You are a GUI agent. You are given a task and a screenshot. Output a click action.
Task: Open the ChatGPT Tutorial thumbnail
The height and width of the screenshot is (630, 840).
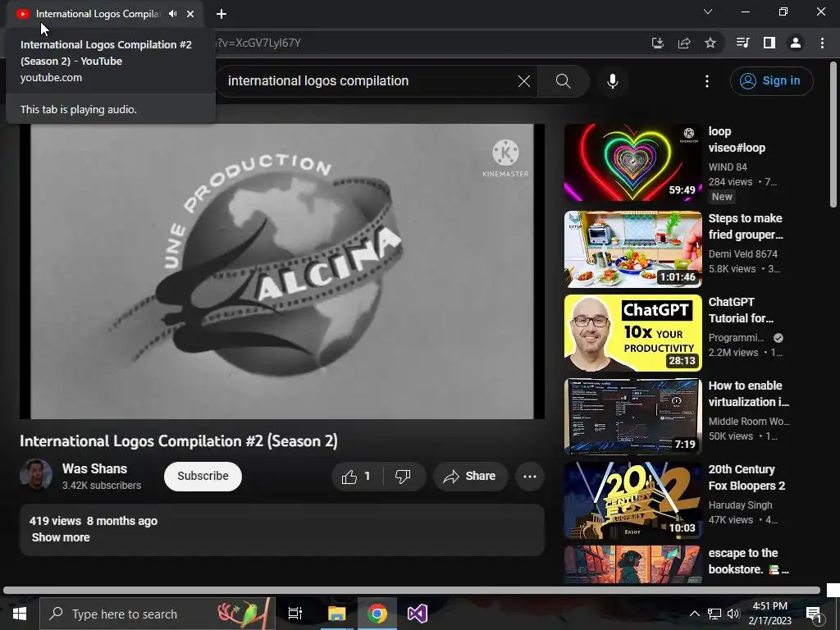(632, 333)
